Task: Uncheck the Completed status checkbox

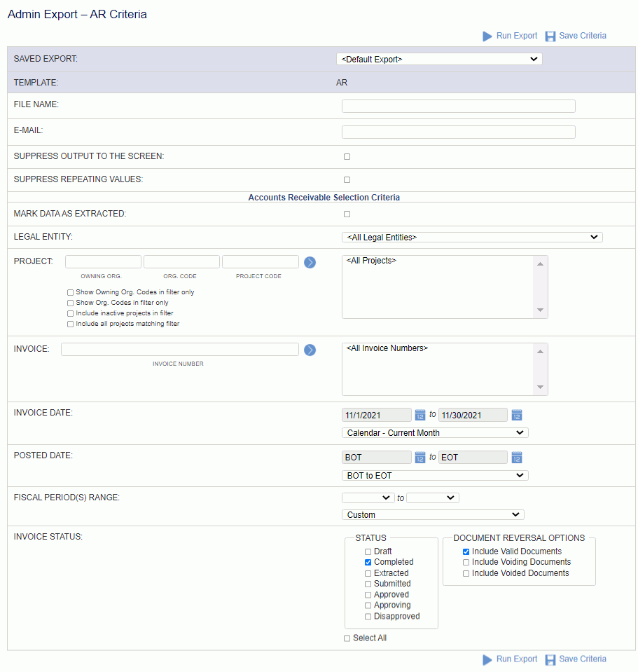Action: [368, 562]
